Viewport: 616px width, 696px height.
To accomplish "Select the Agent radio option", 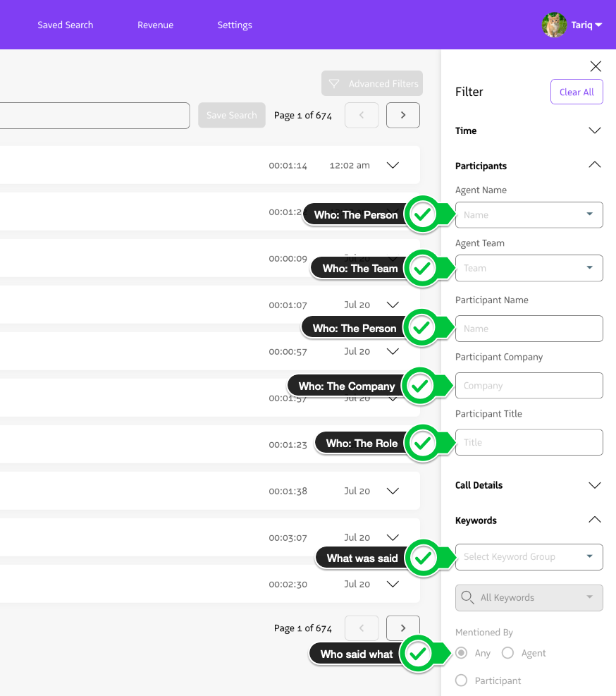I will coord(507,653).
